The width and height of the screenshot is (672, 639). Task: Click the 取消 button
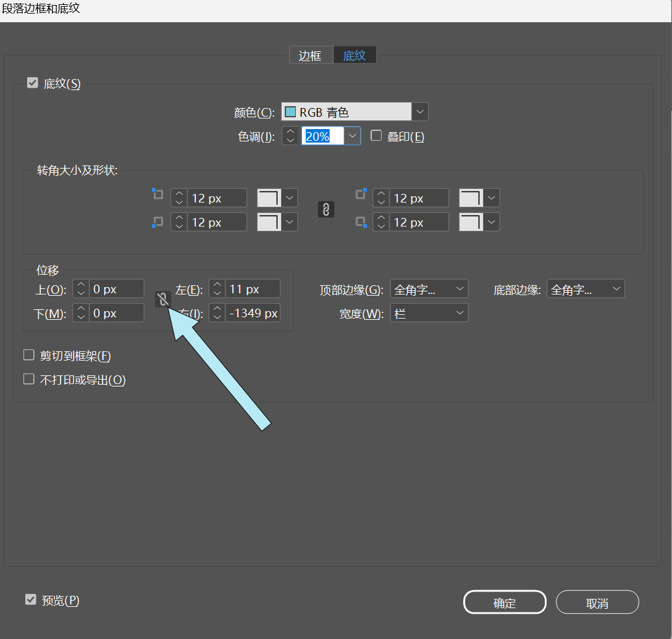click(x=597, y=603)
